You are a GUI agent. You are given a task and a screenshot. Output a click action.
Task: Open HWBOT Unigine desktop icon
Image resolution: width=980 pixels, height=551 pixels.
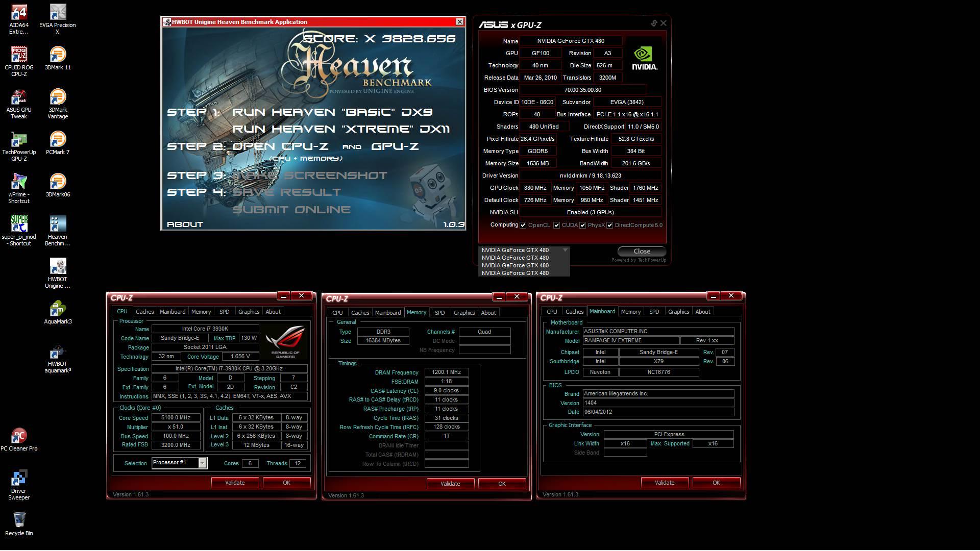coord(58,273)
